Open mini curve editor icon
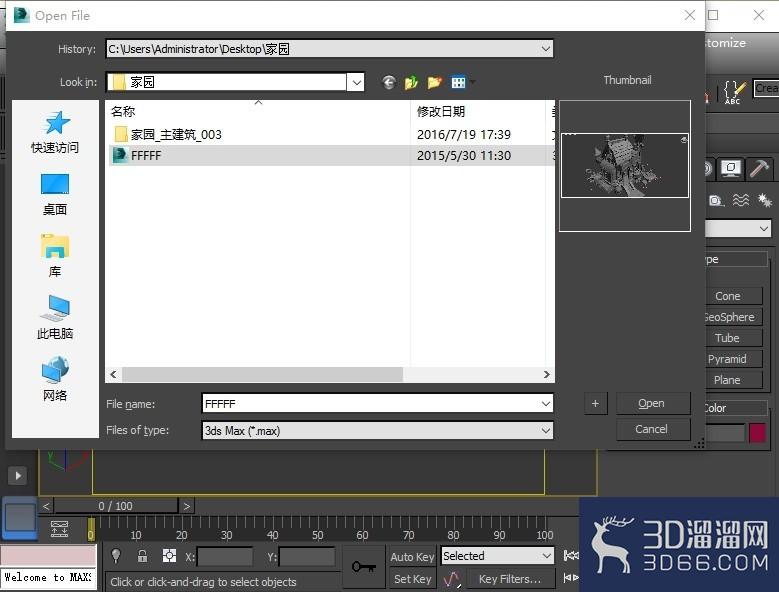The image size is (779, 592). pyautogui.click(x=60, y=529)
